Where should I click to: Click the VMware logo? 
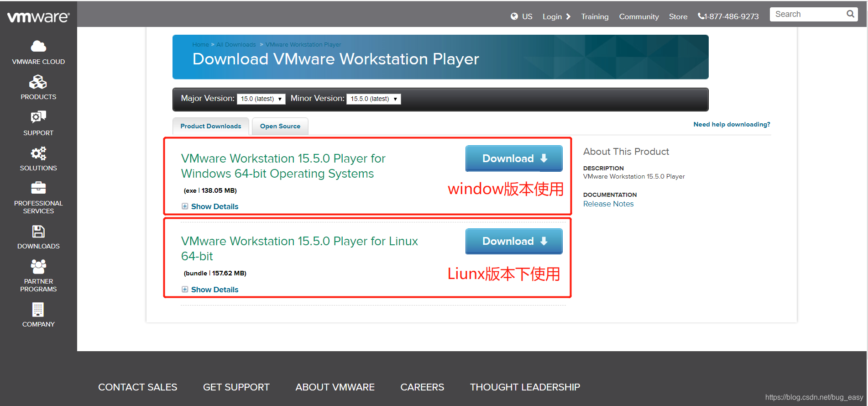[x=38, y=17]
